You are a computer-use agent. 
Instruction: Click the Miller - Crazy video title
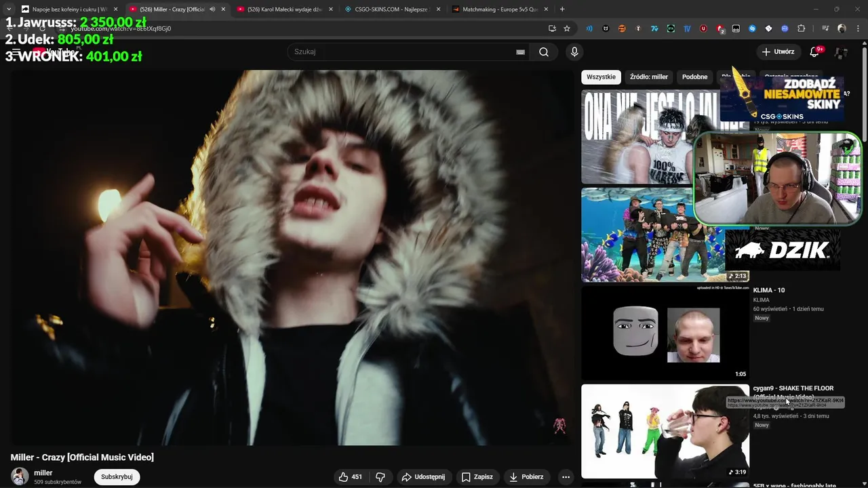point(82,457)
